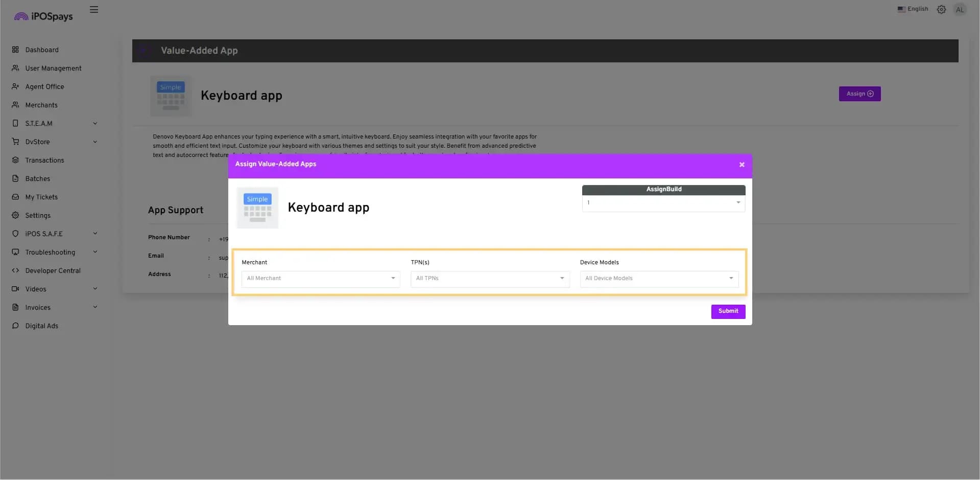Click the Digital Ads chat icon
This screenshot has width=980, height=480.
(15, 326)
